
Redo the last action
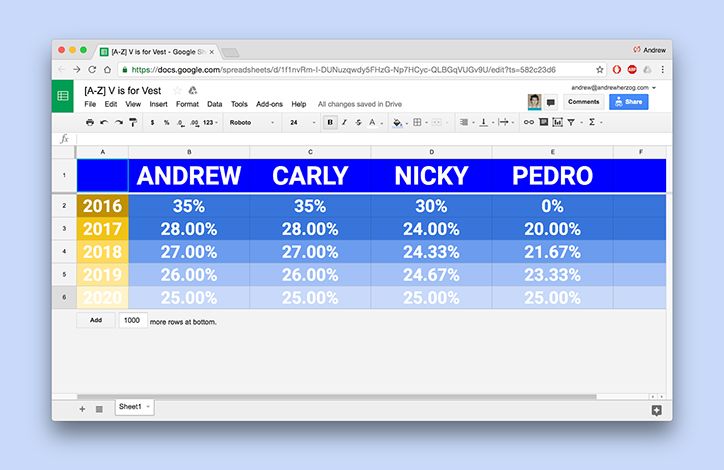(119, 122)
